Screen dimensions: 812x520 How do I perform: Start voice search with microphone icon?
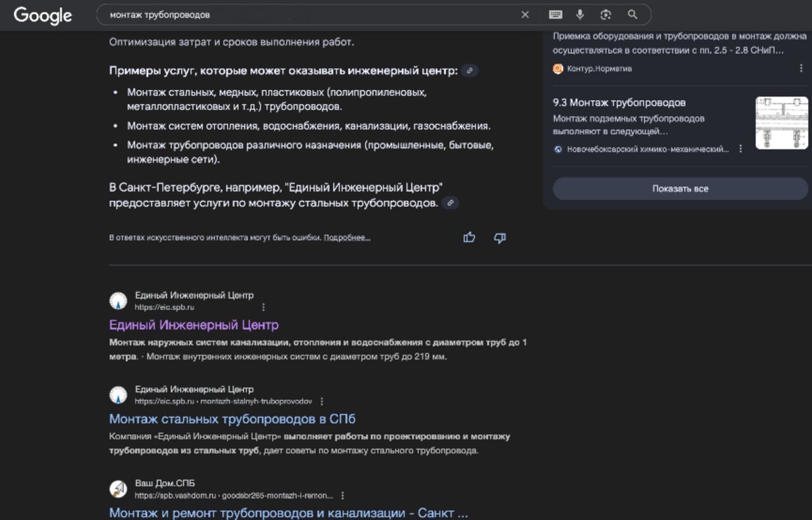click(581, 14)
